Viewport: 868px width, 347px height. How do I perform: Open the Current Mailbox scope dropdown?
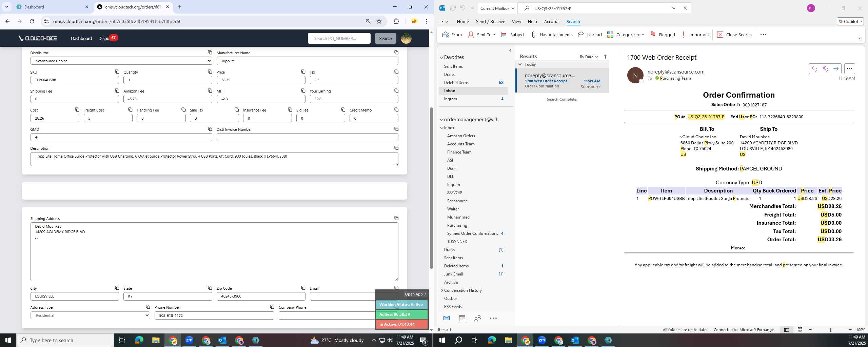coord(497,8)
